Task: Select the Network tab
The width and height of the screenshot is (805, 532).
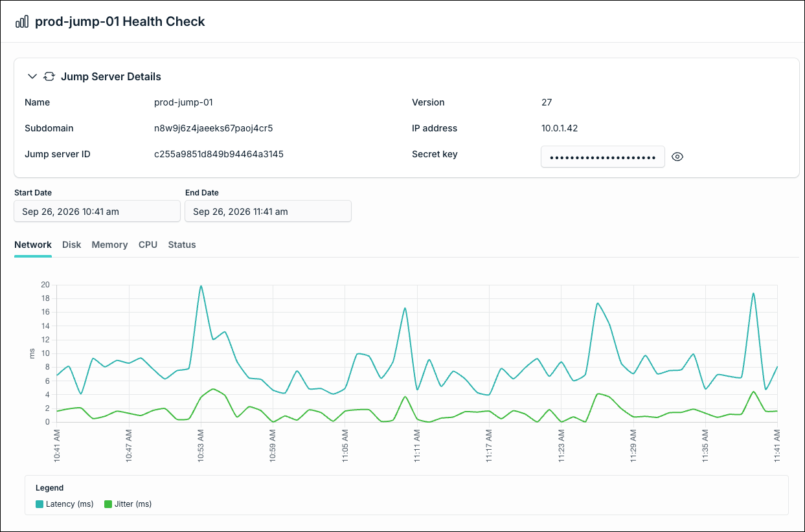Action: 33,245
